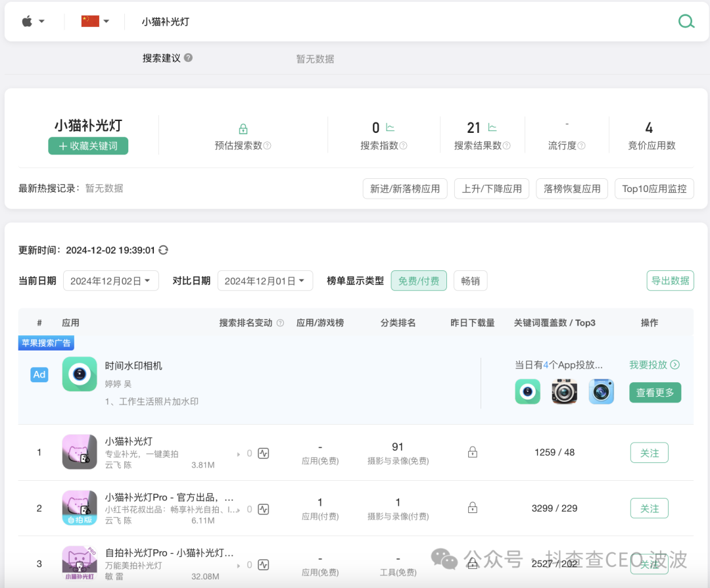This screenshot has width=710, height=588.
Task: Open the 时间水印相机 app icon thumbnail
Action: (x=79, y=374)
